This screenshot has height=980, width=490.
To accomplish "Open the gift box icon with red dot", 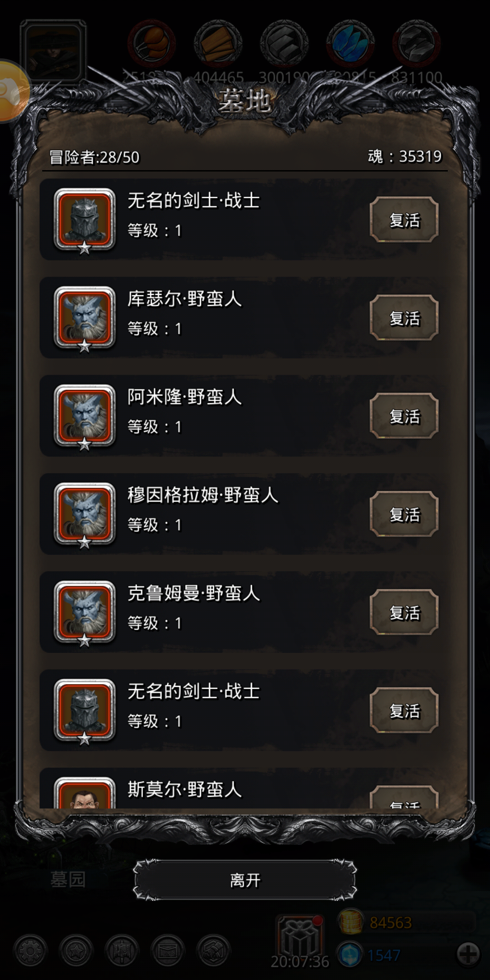I will click(x=300, y=936).
